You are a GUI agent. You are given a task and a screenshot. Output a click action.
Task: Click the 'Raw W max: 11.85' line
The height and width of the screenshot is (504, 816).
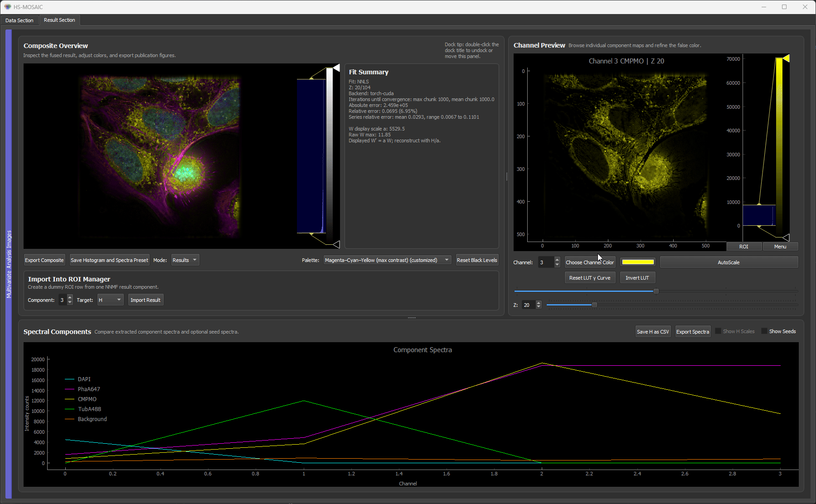[x=369, y=135]
